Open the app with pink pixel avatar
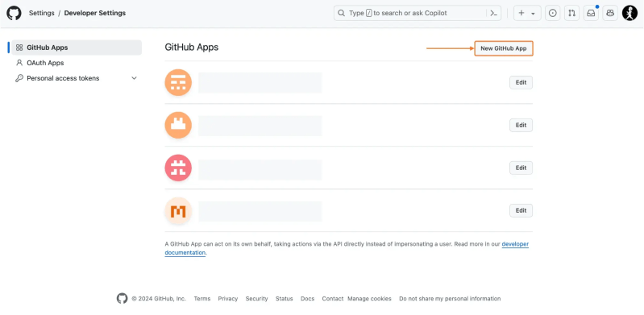 click(x=178, y=168)
